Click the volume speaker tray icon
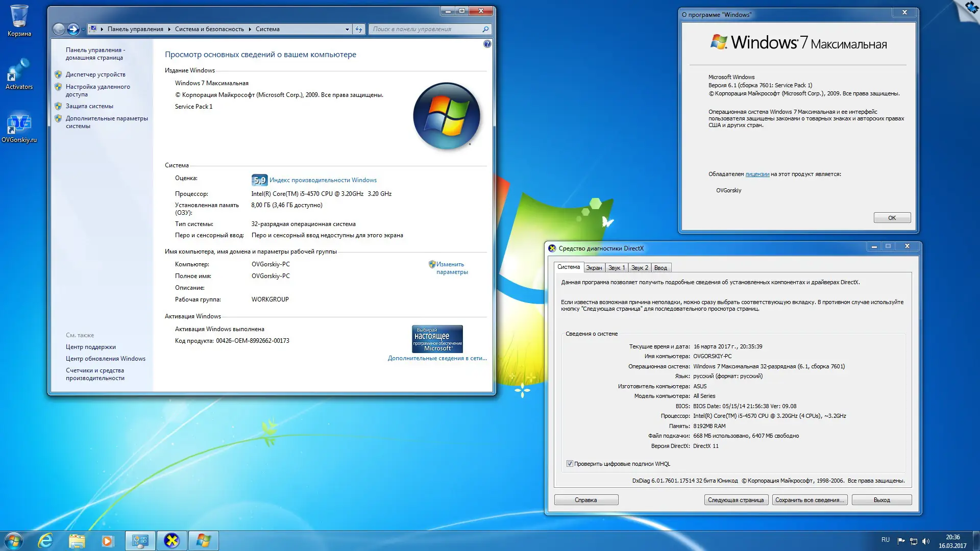This screenshot has height=551, width=980. point(926,541)
